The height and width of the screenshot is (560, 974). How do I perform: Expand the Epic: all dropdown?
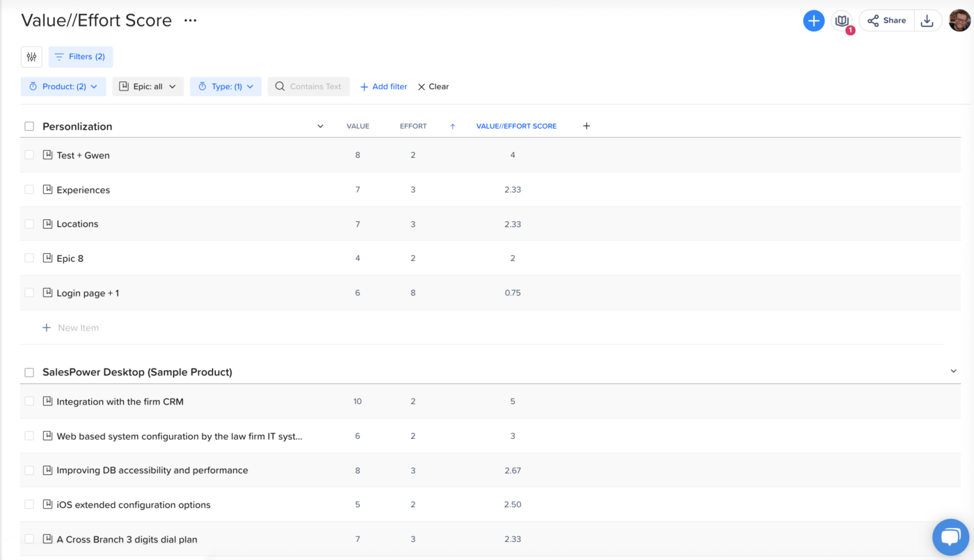(x=147, y=87)
